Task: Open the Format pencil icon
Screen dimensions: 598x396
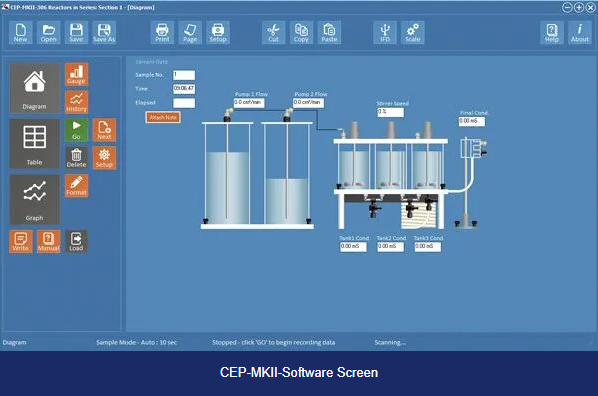Action: click(76, 186)
